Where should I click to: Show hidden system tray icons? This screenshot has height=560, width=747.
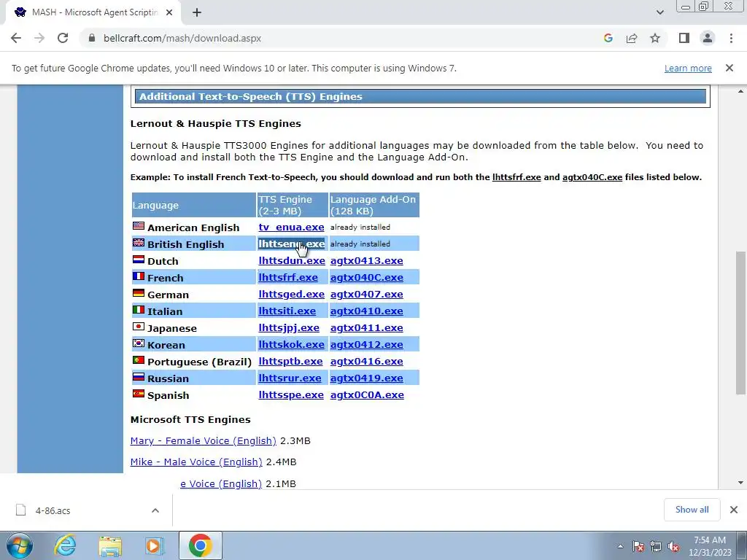point(620,547)
